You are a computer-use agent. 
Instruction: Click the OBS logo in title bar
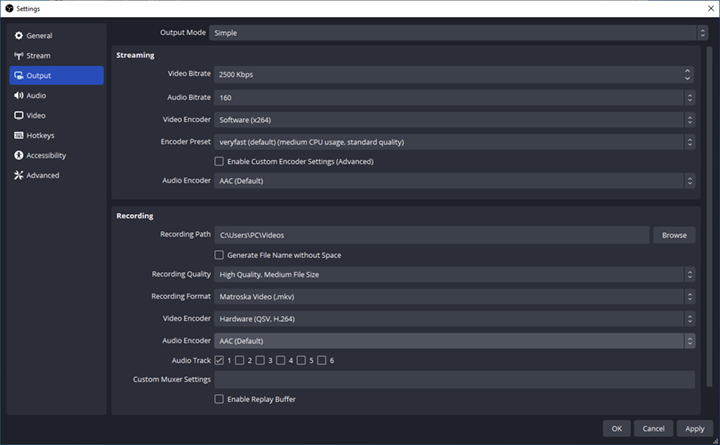pyautogui.click(x=9, y=8)
